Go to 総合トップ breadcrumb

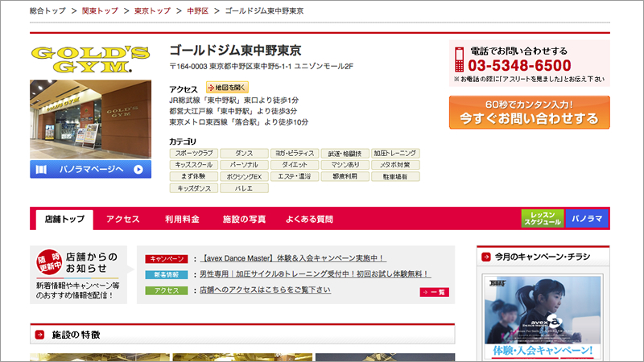pos(47,11)
